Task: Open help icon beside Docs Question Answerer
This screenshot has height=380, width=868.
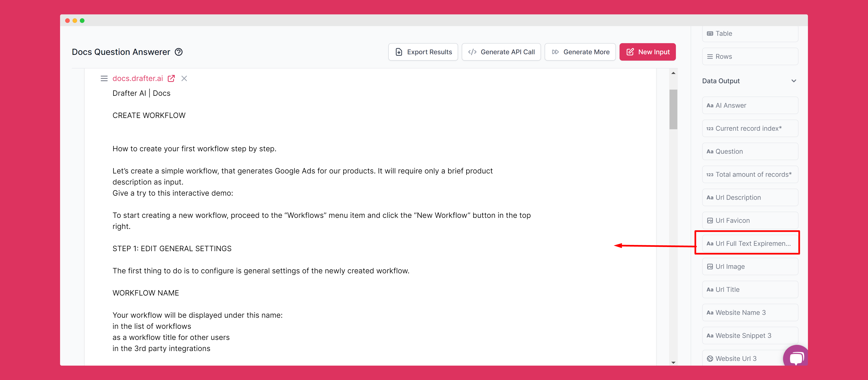Action: click(x=179, y=52)
